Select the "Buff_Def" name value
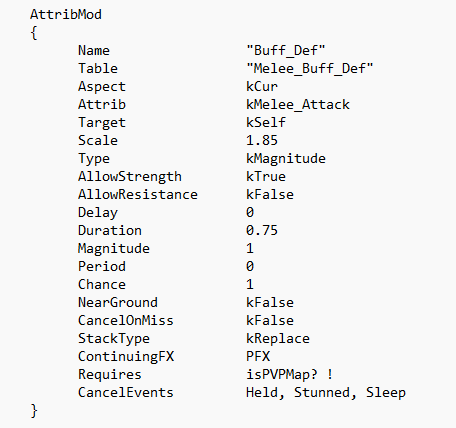The image size is (456, 428). tap(285, 50)
